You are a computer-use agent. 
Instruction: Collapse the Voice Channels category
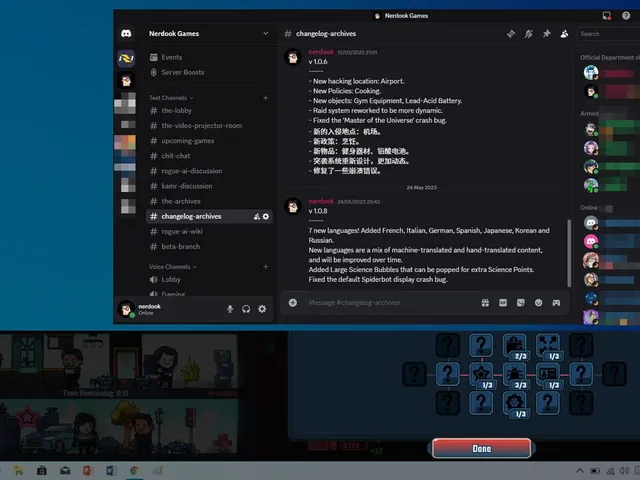pos(172,267)
